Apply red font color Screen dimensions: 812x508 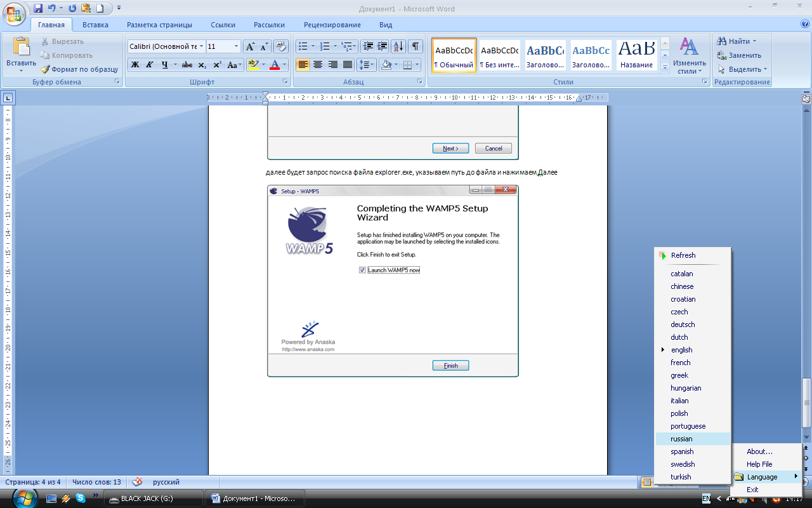click(x=275, y=65)
